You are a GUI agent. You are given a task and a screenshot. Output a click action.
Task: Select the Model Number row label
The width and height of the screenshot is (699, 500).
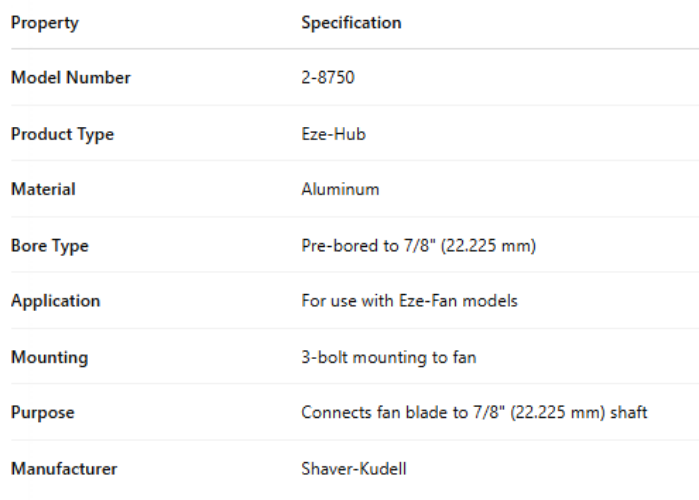tap(70, 78)
